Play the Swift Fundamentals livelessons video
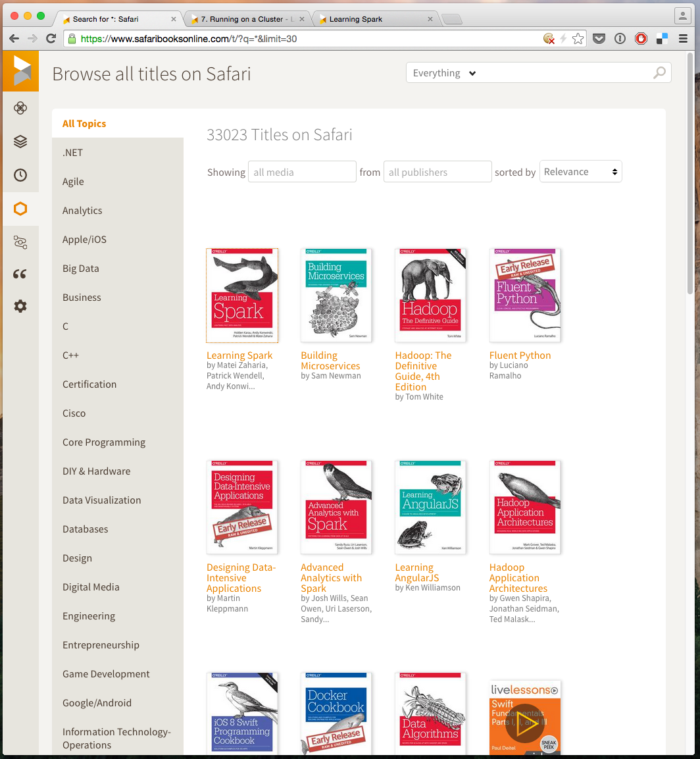The width and height of the screenshot is (700, 759). (x=525, y=725)
